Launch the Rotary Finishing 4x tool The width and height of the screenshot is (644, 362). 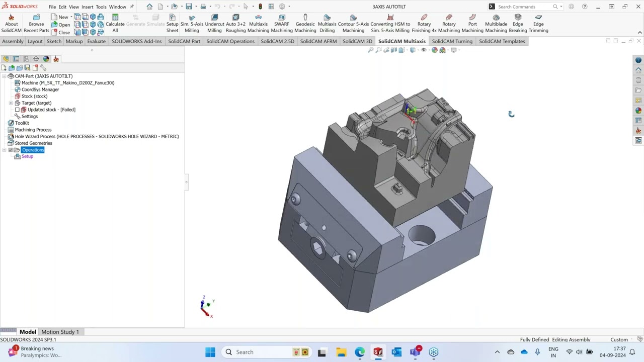(424, 24)
